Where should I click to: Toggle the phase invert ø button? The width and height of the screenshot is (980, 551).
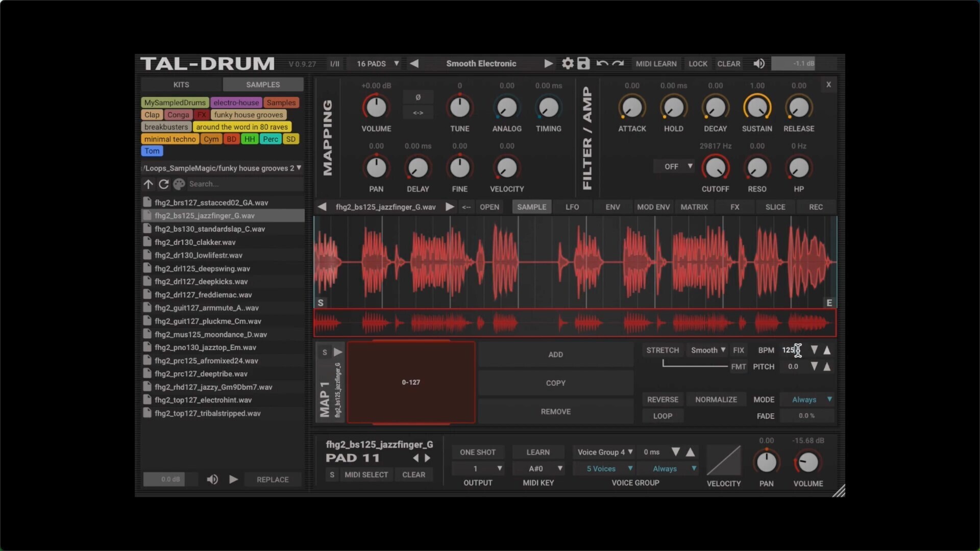(x=418, y=97)
